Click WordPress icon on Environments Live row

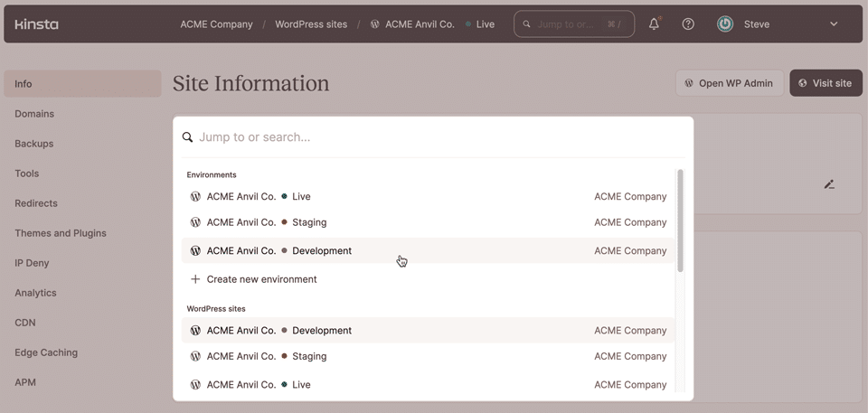point(195,196)
